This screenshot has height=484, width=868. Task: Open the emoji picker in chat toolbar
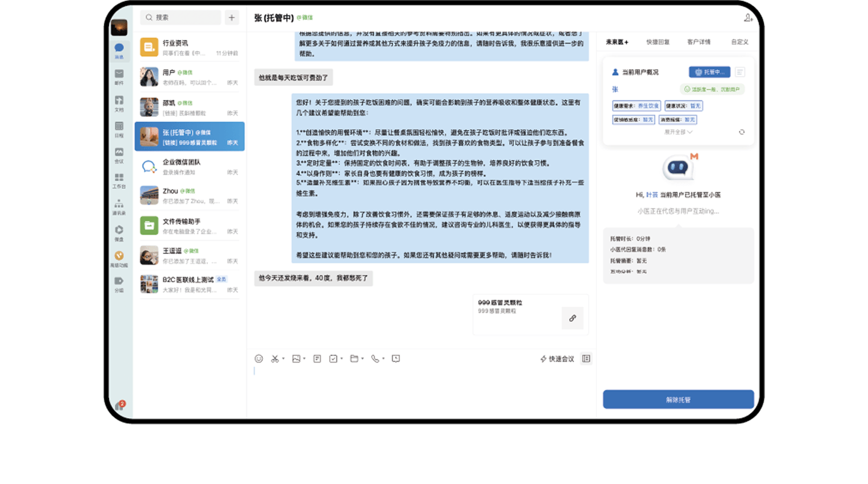pyautogui.click(x=258, y=359)
